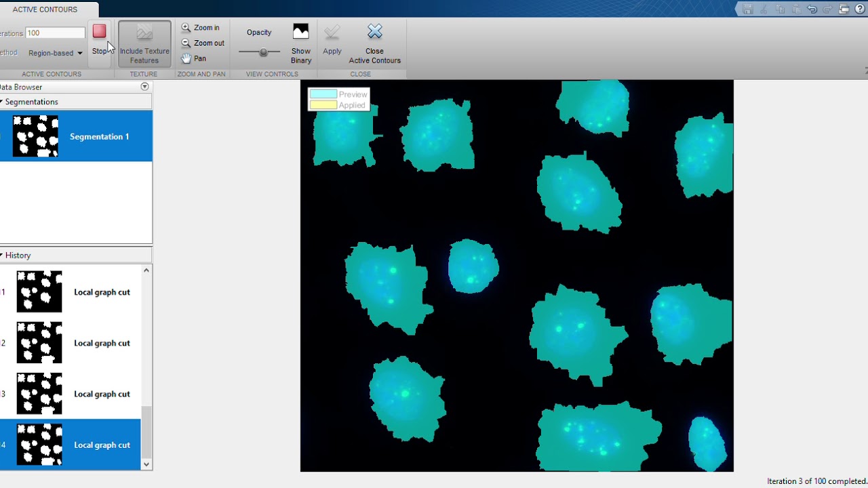Open Help with the question mark icon
Viewport: 868px width, 488px height.
coord(861,9)
